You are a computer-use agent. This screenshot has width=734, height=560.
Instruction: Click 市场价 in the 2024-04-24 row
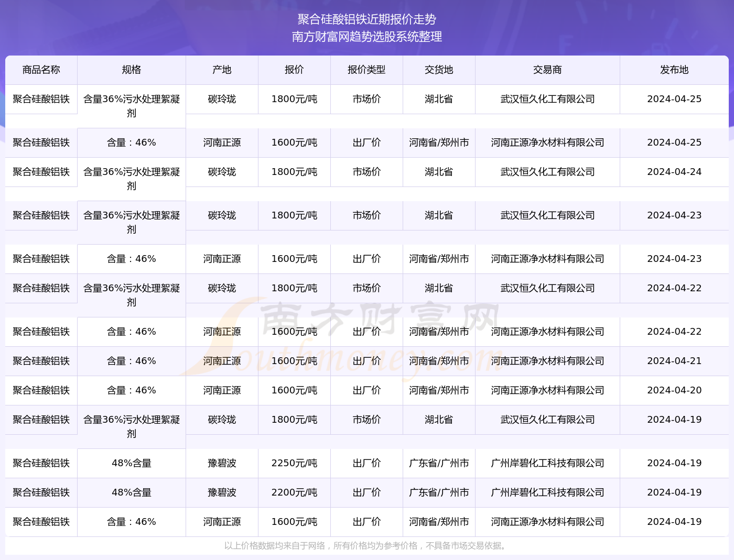[x=367, y=172]
